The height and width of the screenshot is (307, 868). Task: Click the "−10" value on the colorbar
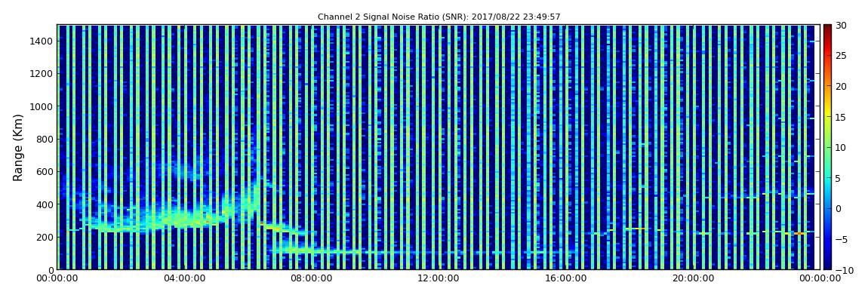pos(842,269)
